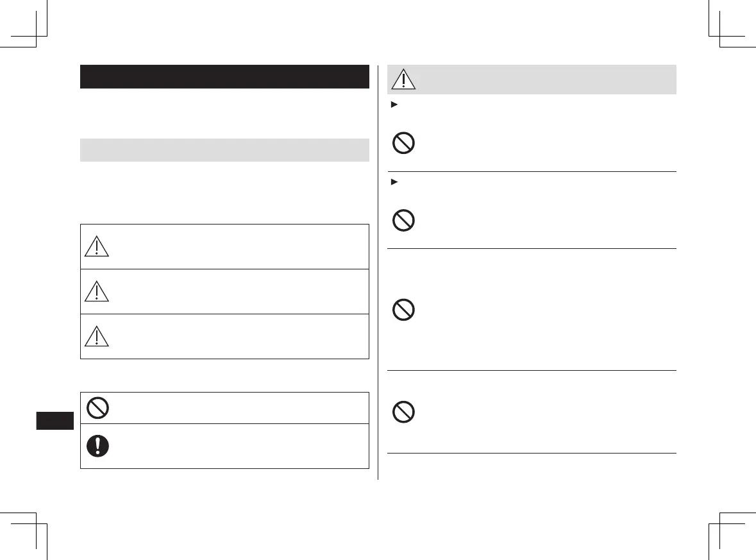This screenshot has height=560, width=756.
Task: Select the black page tab on the left margin
Action: point(55,421)
